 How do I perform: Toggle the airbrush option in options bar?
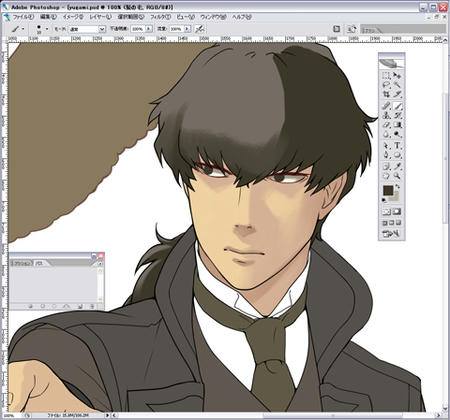[199, 29]
